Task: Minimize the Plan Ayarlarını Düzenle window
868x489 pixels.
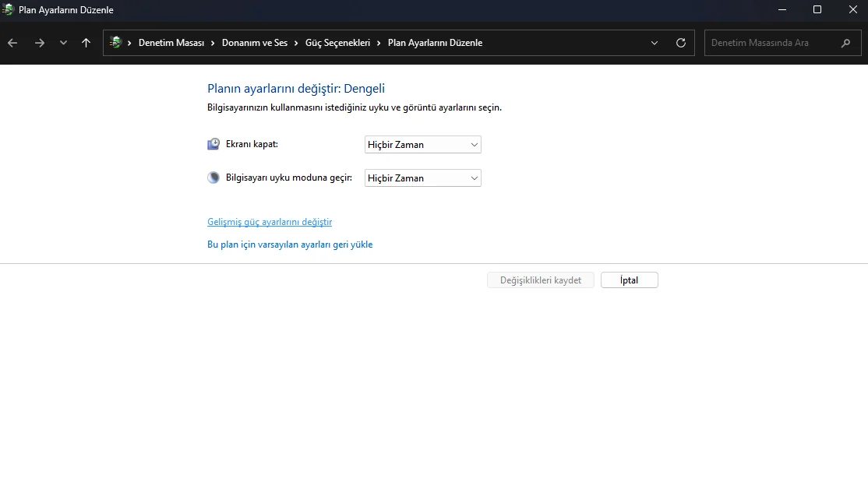Action: click(782, 9)
